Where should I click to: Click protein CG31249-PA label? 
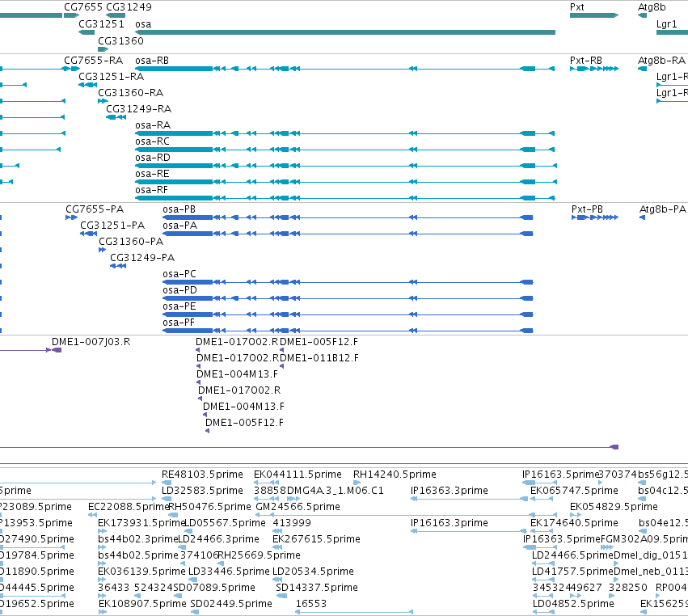(142, 258)
